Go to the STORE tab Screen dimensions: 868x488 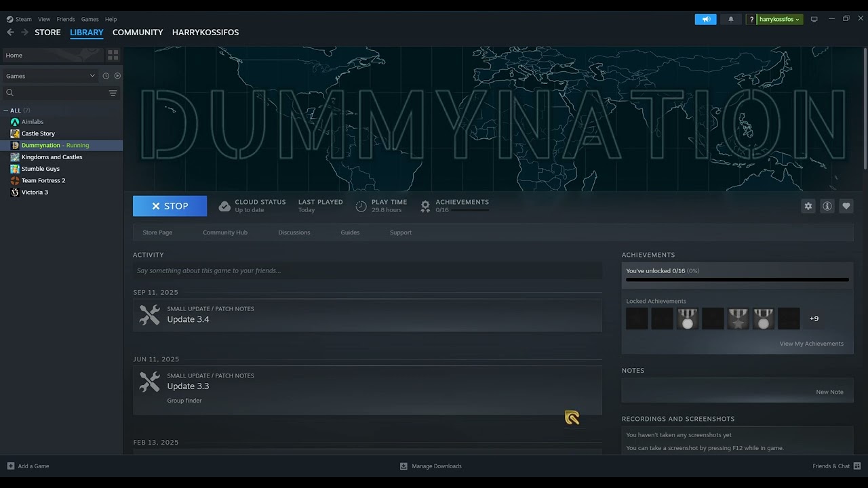47,32
